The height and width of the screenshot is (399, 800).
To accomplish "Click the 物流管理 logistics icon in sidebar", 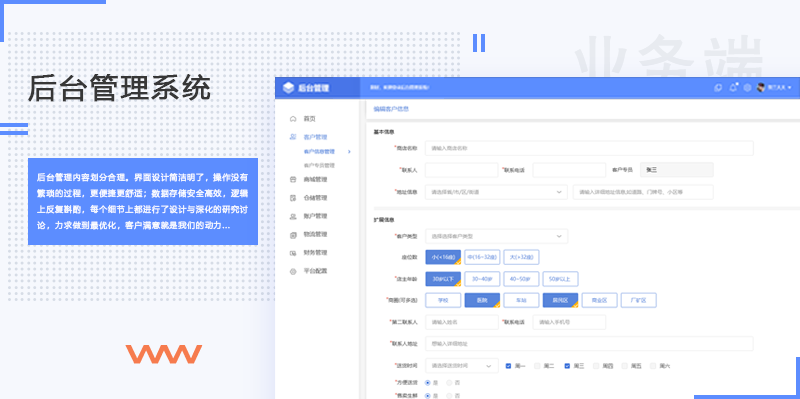I will 293,235.
